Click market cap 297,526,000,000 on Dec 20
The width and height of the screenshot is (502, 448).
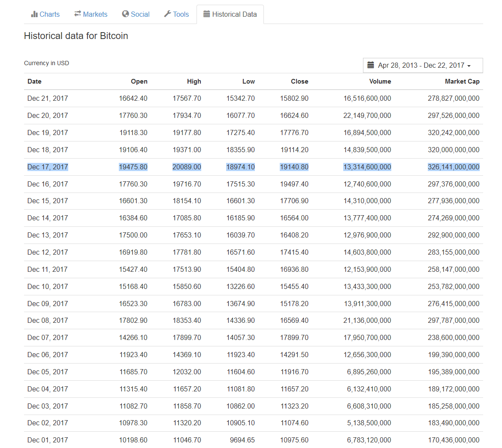click(454, 115)
